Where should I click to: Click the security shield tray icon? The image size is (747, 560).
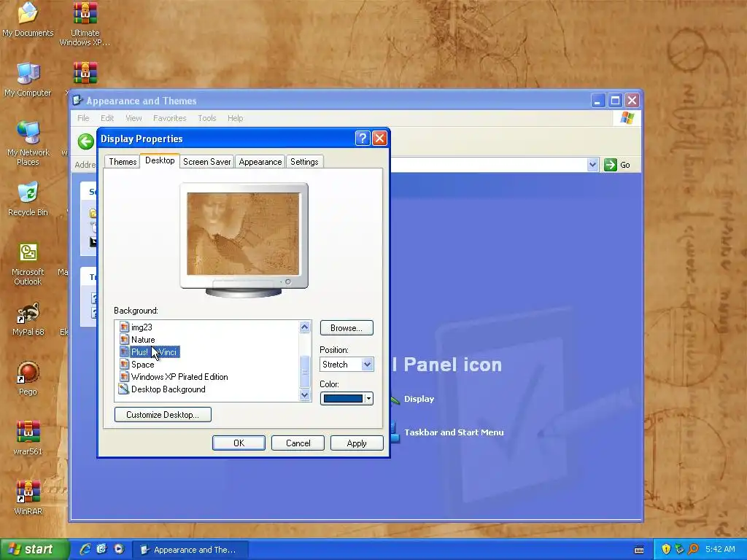click(x=666, y=549)
